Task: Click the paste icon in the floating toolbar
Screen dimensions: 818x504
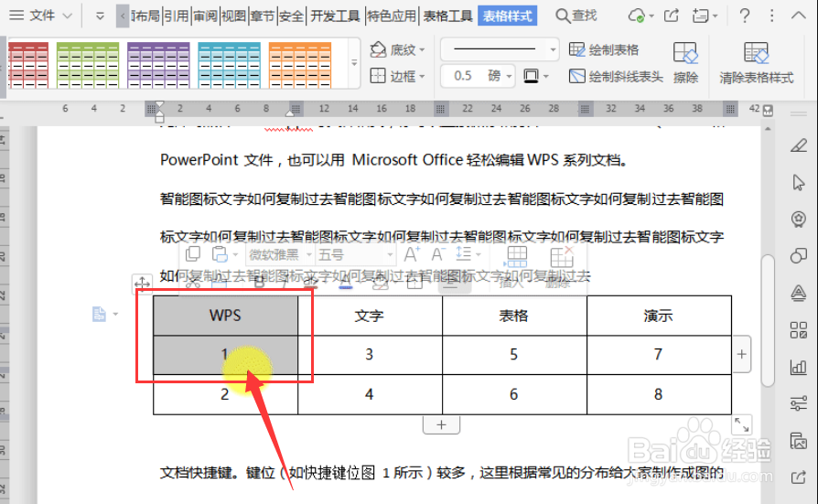Action: [x=220, y=254]
